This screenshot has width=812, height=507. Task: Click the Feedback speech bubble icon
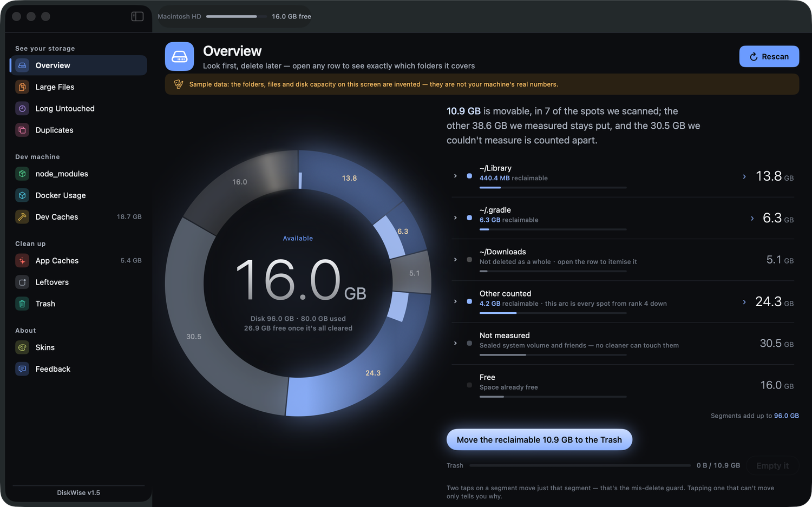coord(22,369)
